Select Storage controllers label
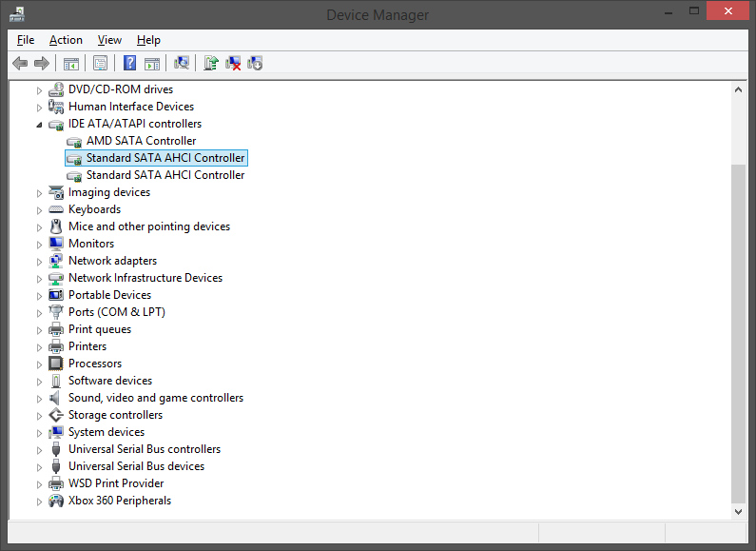Viewport: 756px width, 551px height. pyautogui.click(x=115, y=415)
